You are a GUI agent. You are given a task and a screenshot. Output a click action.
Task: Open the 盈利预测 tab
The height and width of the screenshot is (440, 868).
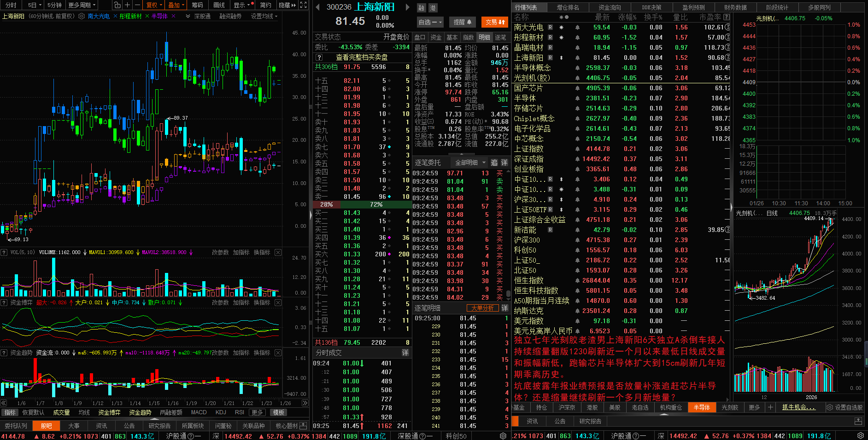pos(693,7)
